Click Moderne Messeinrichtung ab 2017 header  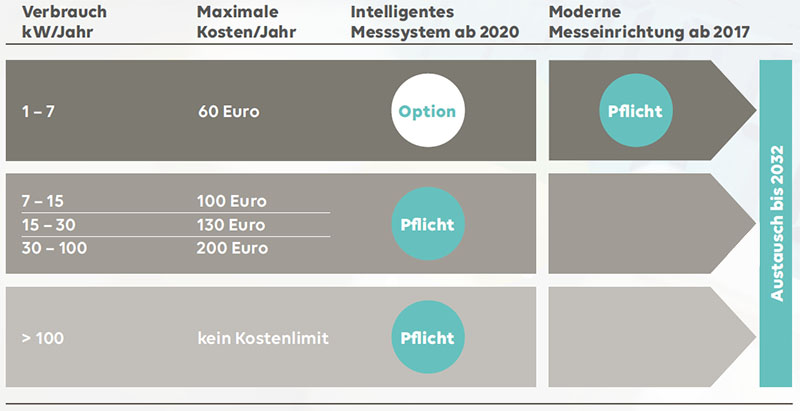(x=649, y=22)
